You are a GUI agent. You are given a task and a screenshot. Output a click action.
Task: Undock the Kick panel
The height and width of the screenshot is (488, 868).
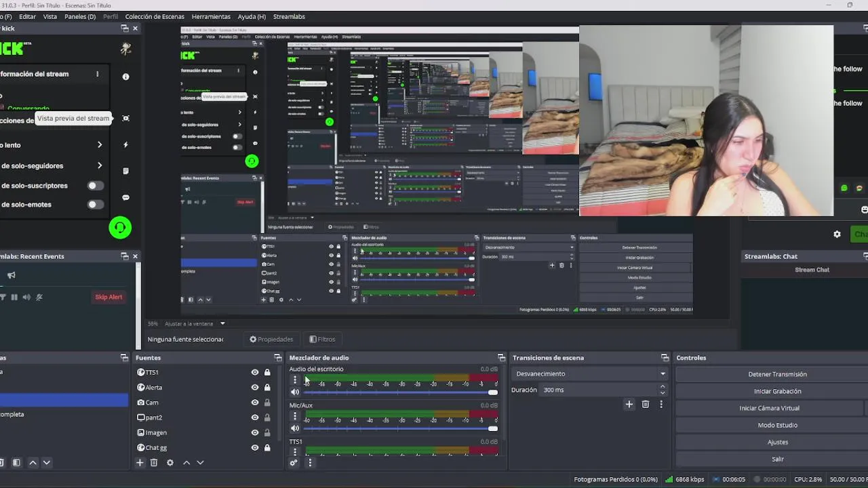[125, 28]
